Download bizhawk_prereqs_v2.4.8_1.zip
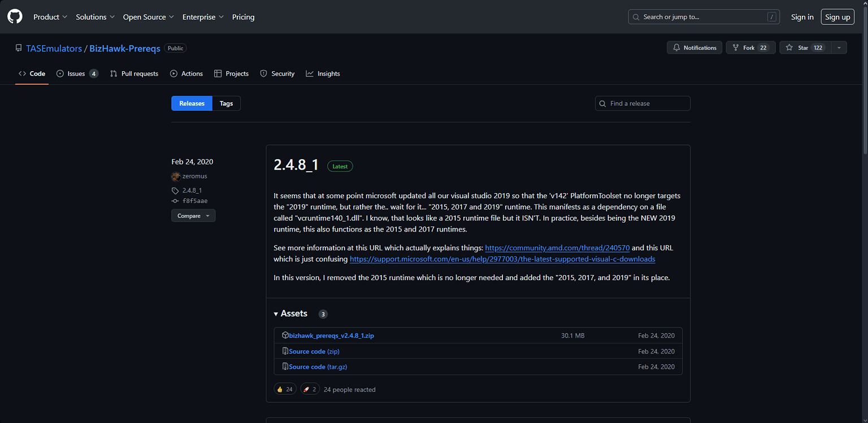 (x=331, y=335)
